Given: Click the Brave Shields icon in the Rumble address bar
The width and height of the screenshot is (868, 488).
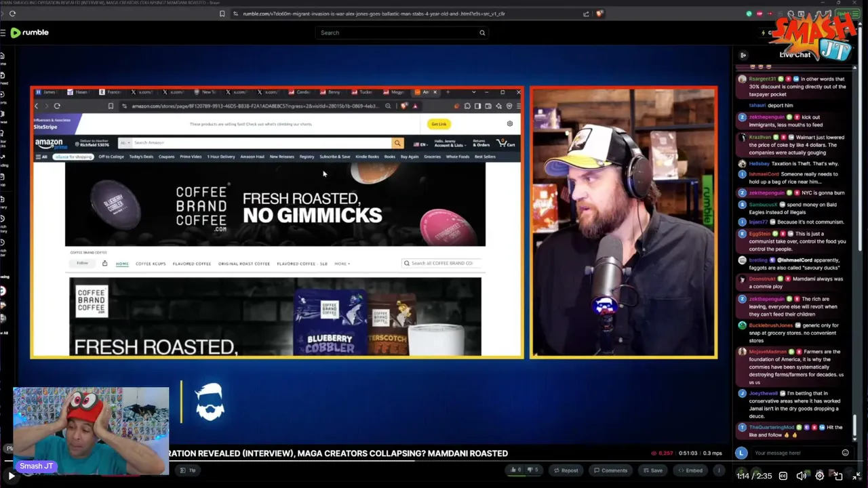Looking at the screenshot, I should click(x=599, y=14).
